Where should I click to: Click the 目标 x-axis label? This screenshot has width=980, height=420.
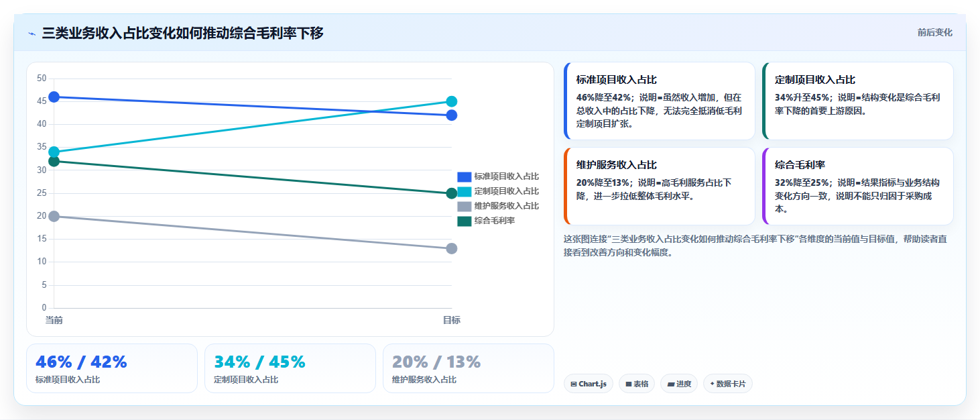click(451, 320)
